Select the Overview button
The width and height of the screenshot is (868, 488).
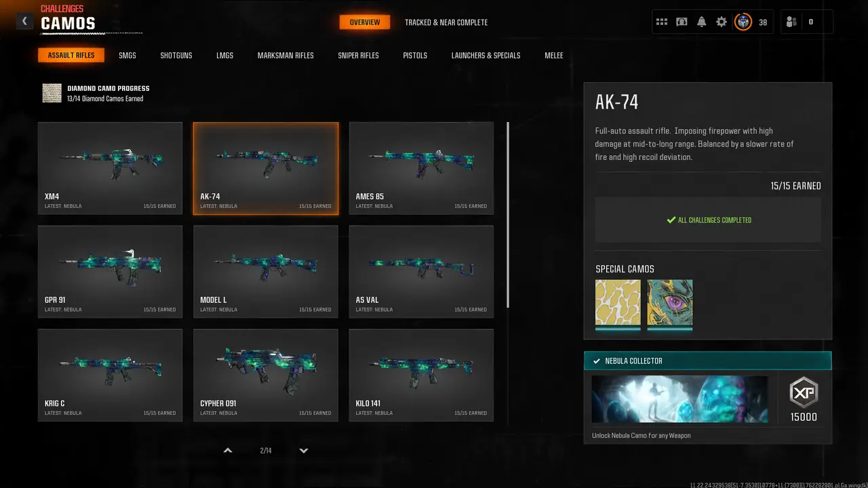[x=365, y=22]
